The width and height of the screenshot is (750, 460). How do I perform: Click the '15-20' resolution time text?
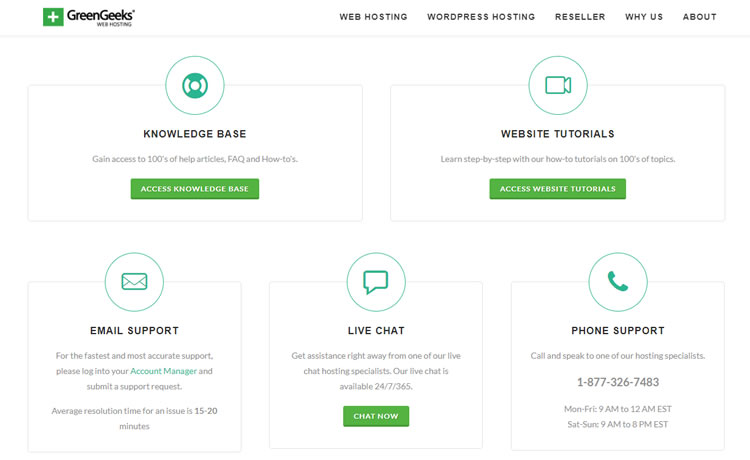coord(206,411)
